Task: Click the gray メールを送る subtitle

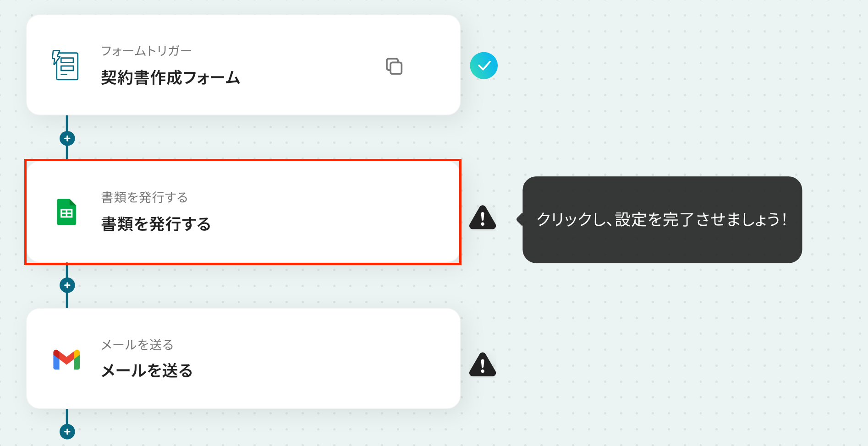Action: coord(137,345)
